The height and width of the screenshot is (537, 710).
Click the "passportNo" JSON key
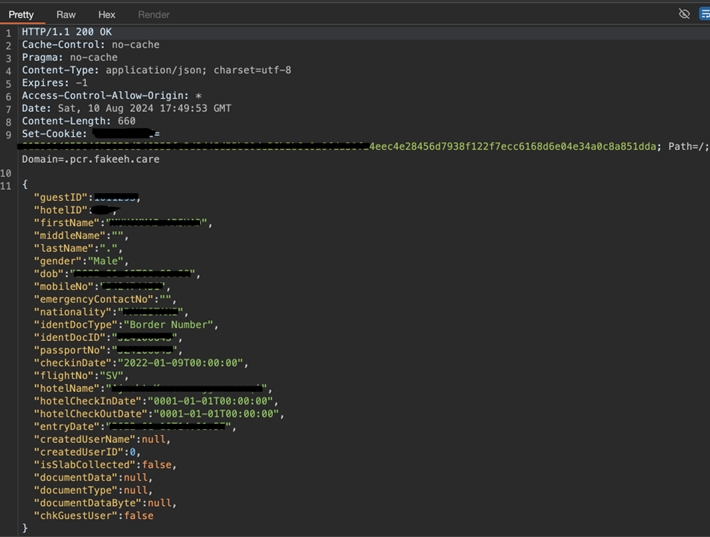70,350
